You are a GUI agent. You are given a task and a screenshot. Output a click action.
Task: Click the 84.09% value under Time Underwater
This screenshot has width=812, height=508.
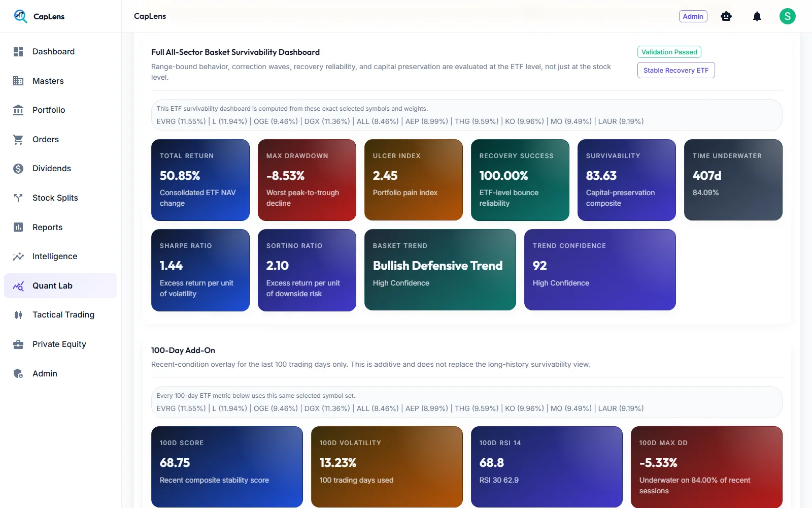coord(705,193)
